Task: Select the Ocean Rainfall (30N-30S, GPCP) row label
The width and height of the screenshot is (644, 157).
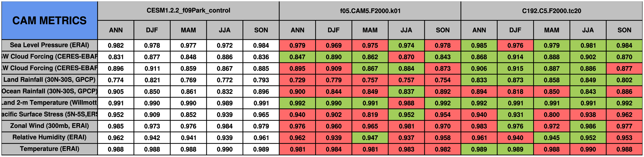Action: 49,91
